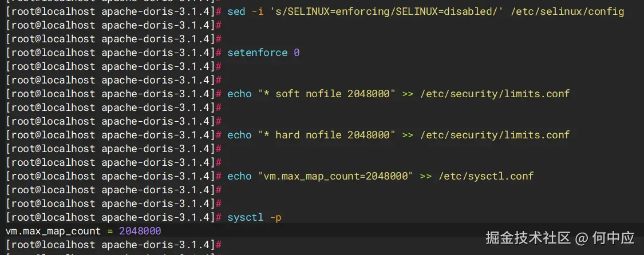Screen dimensions: 644x255
Task: Click limits.conf path on soft nofile line
Action: pos(495,94)
